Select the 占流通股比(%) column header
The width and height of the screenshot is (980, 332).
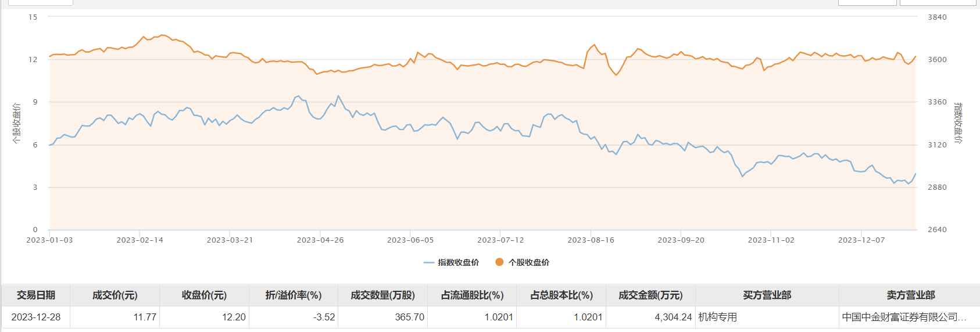[x=472, y=295]
